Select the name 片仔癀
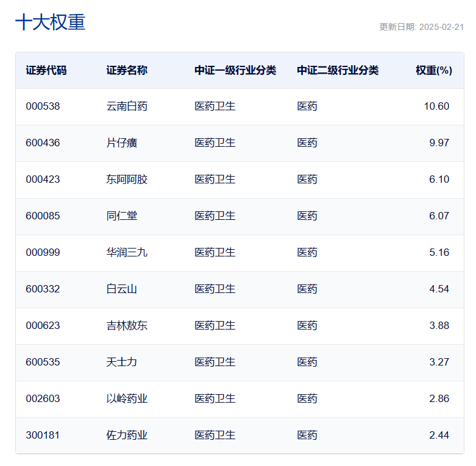This screenshot has height=466, width=476. [x=122, y=143]
